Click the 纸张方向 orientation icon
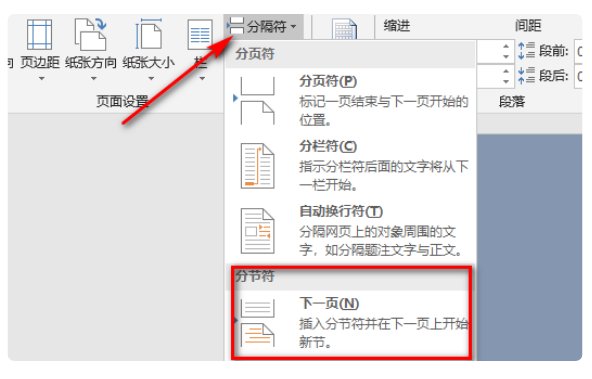This screenshot has height=379, width=592. point(91,35)
